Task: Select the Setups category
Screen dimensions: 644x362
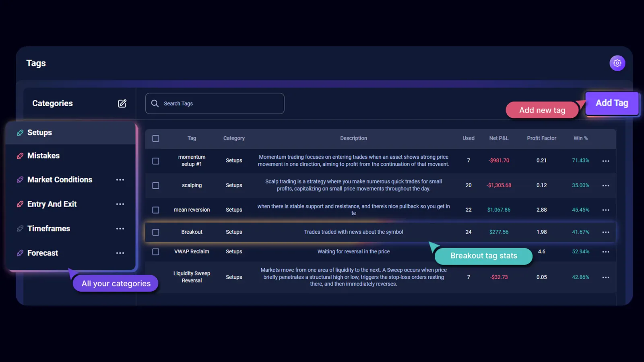Action: 39,132
